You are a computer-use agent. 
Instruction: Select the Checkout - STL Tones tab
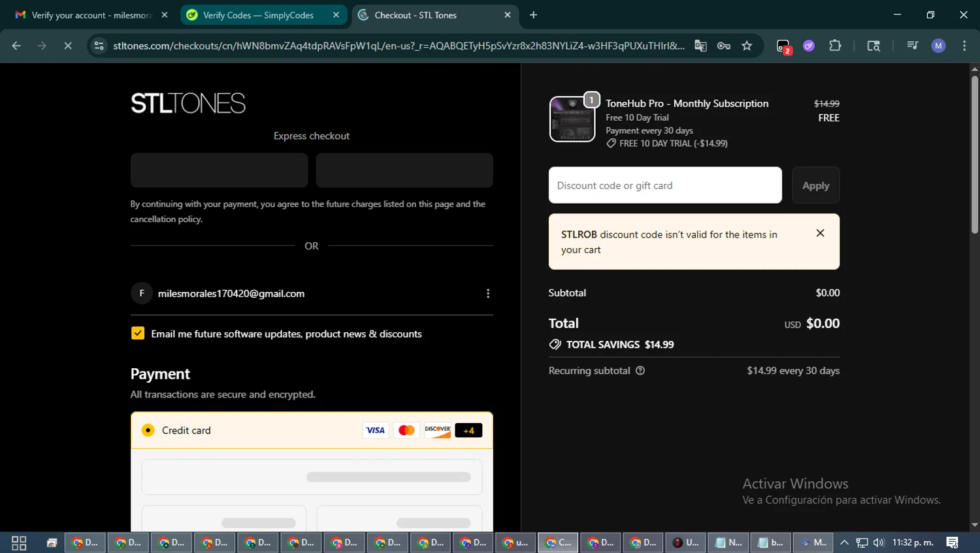tap(434, 15)
